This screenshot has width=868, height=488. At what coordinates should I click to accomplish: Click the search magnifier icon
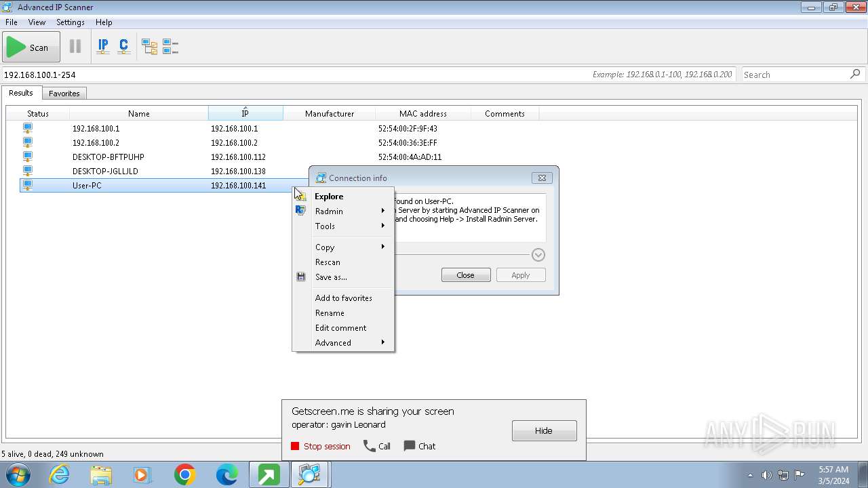pos(855,74)
